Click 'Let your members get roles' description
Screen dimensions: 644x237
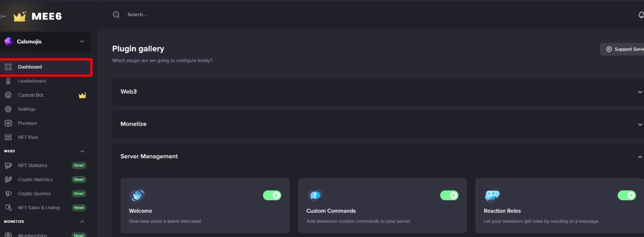pos(541,221)
